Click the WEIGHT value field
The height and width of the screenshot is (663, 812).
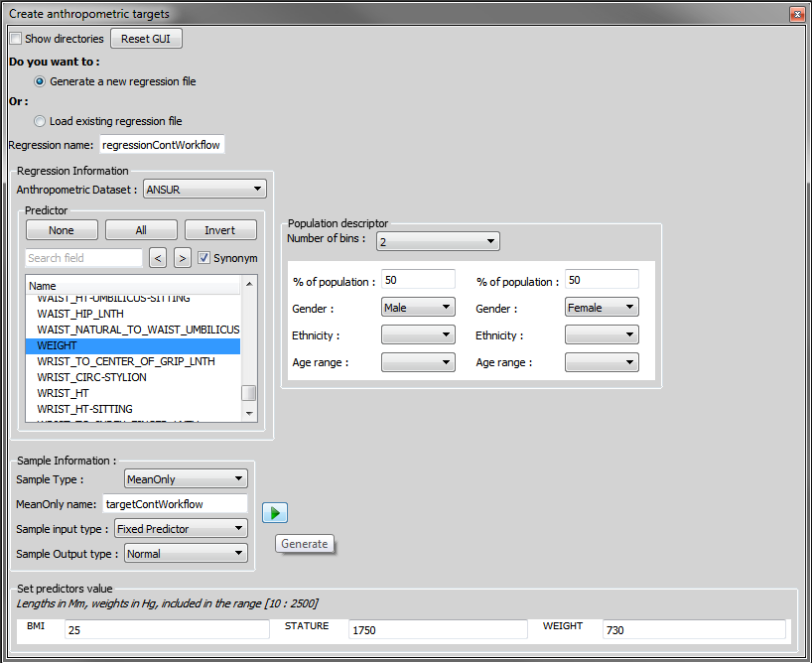coord(694,630)
